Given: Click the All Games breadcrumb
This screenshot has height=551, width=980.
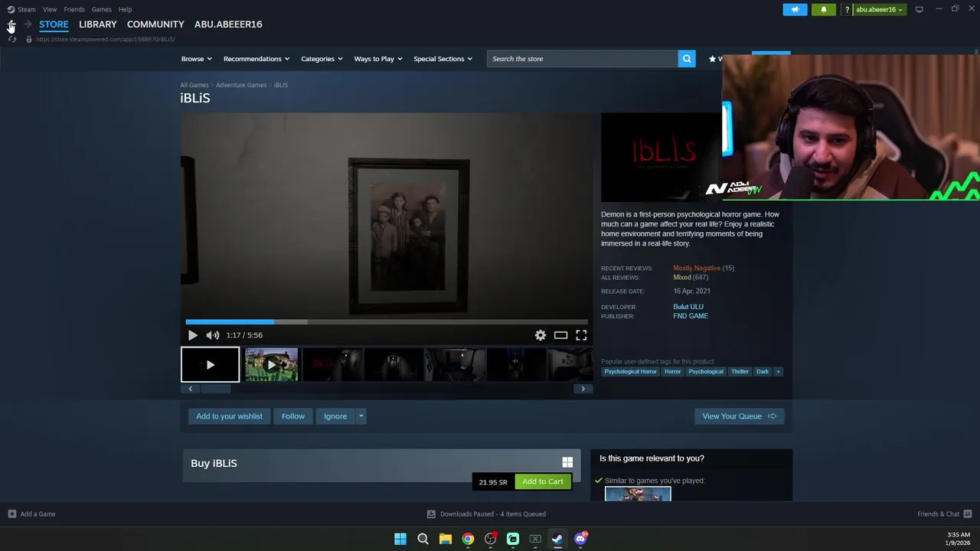Looking at the screenshot, I should pos(194,85).
